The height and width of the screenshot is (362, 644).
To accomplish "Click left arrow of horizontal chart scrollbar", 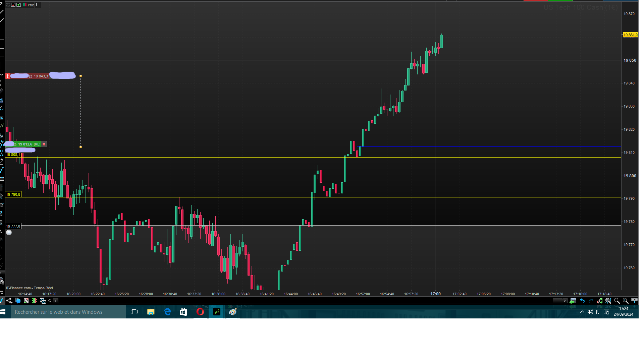I will click(x=56, y=301).
